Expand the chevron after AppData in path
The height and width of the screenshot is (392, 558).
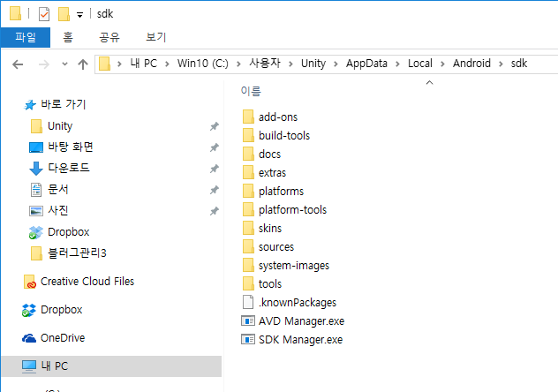click(x=397, y=64)
